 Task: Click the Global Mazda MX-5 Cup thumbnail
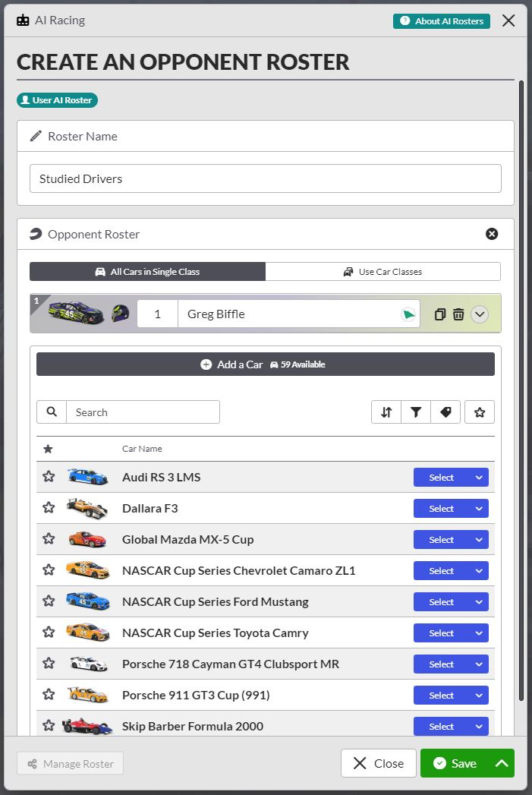[x=87, y=539]
